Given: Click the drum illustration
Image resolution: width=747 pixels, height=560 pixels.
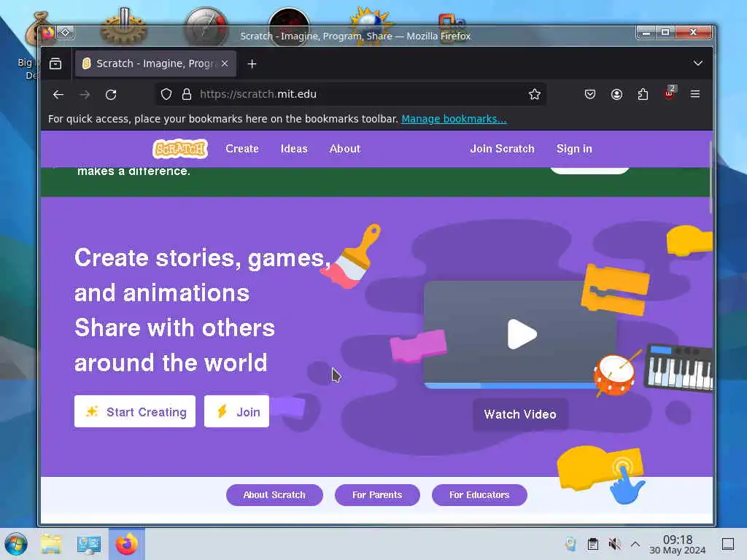Looking at the screenshot, I should pyautogui.click(x=615, y=374).
